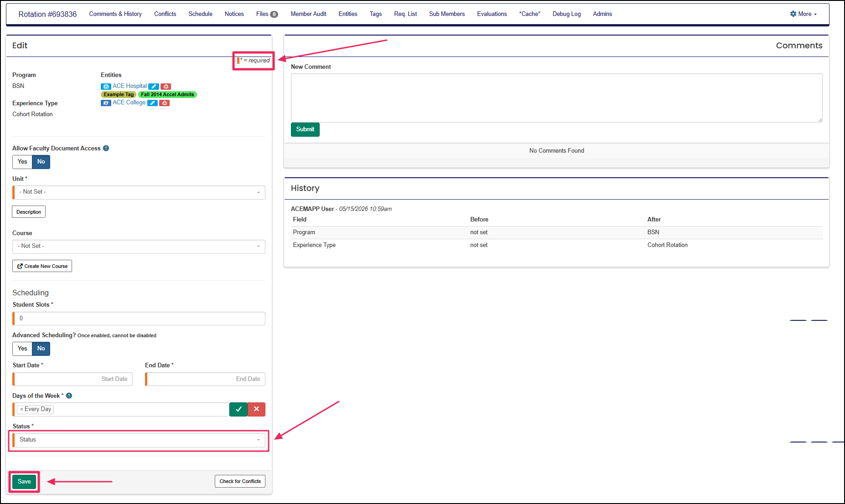Click the Example Tag label
Screen dimensions: 845x504
(119, 94)
